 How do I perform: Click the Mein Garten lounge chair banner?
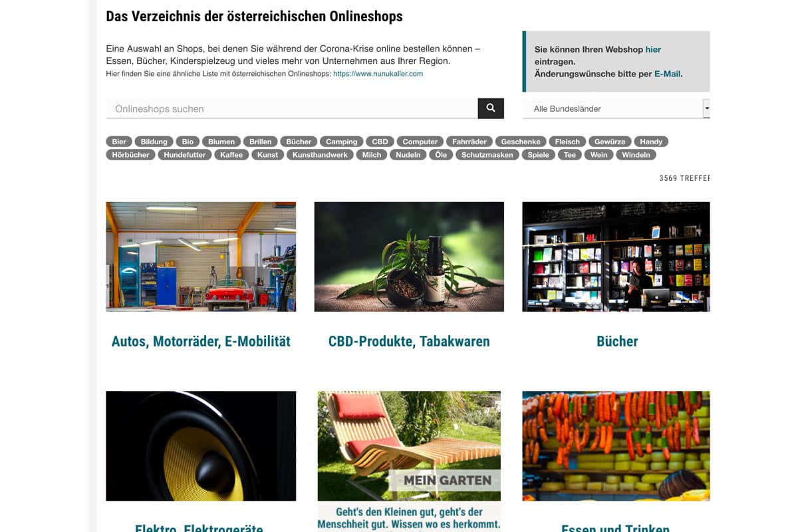(x=409, y=446)
